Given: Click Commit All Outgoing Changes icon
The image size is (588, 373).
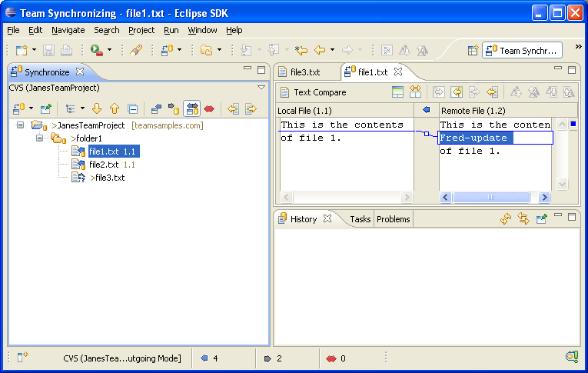Looking at the screenshot, I should (x=251, y=108).
